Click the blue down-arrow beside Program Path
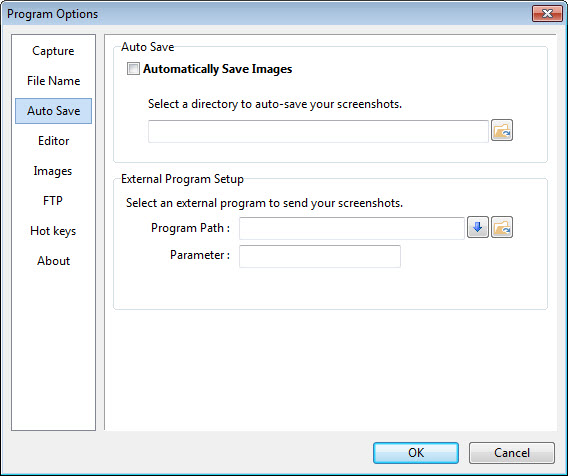This screenshot has height=476, width=568. [478, 227]
